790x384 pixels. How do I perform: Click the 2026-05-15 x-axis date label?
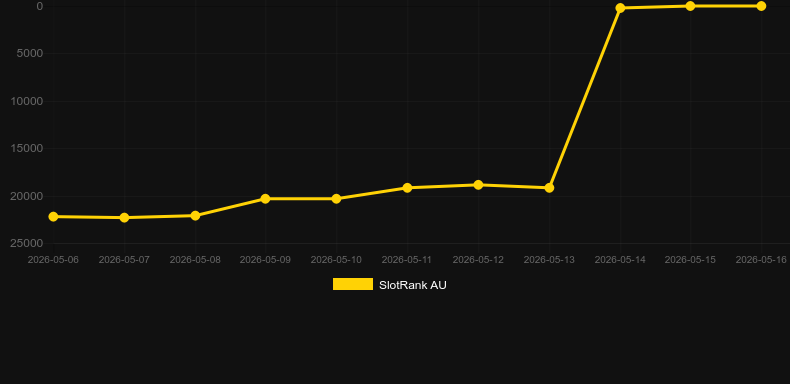pyautogui.click(x=690, y=260)
